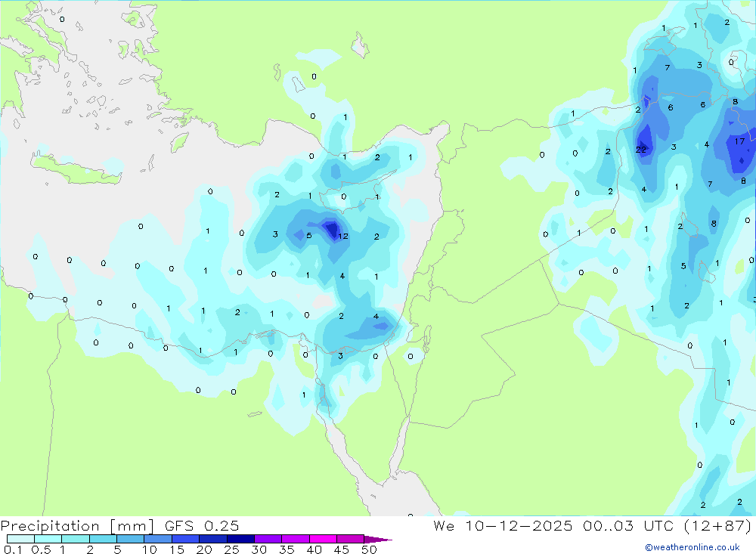Select the 30–35 mm violet legend swatch
This screenshot has height=554, width=756.
point(268,539)
